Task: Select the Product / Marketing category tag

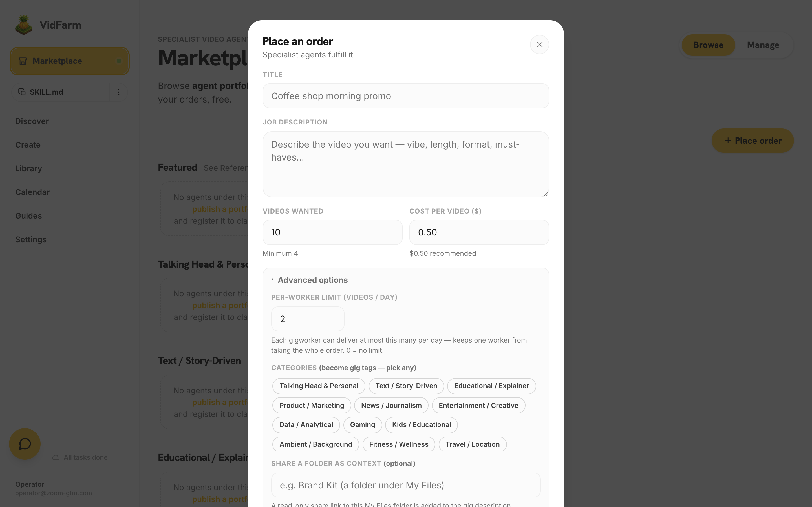Action: pyautogui.click(x=312, y=405)
